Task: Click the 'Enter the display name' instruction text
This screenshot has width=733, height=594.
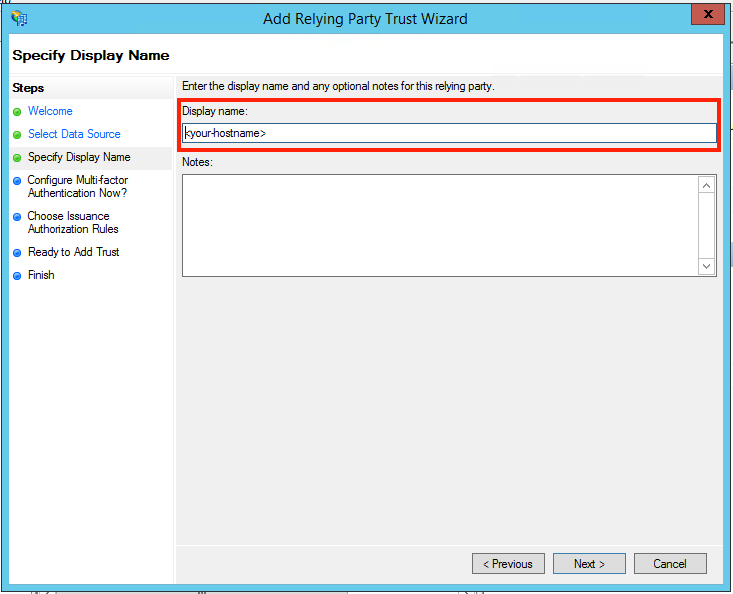Action: 338,86
